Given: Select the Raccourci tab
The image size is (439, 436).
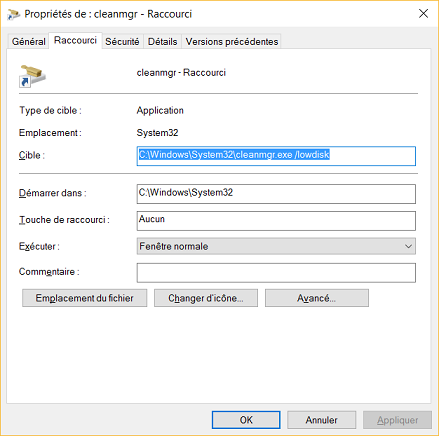Looking at the screenshot, I should tap(75, 40).
